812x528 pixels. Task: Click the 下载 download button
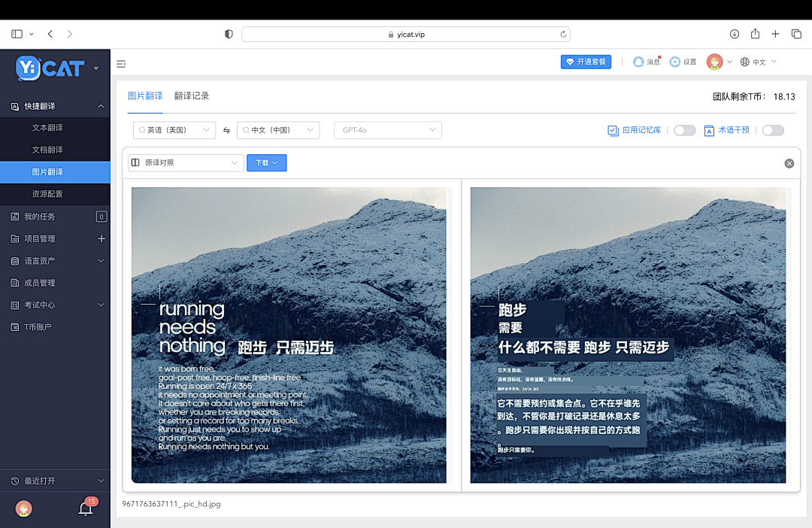266,162
